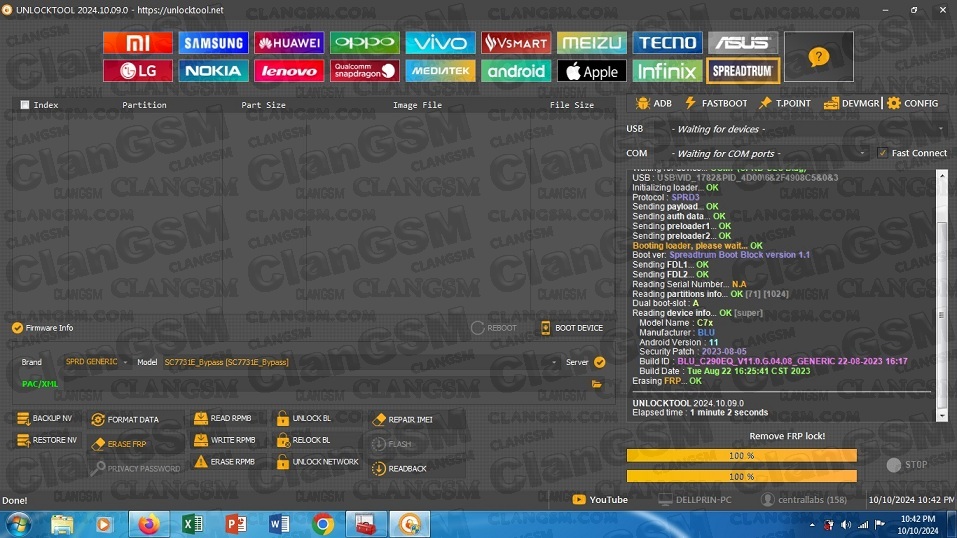957x538 pixels.
Task: Select the Apple brand logo
Action: 592,71
